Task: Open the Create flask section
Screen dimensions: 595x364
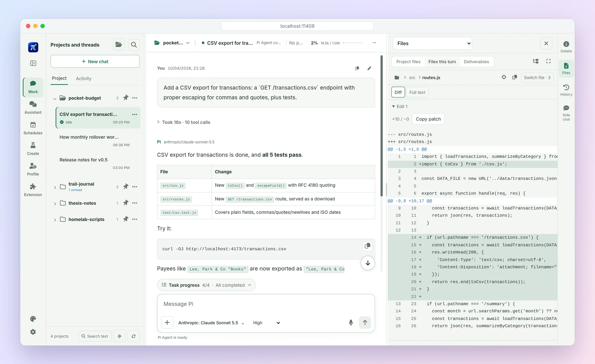Action: [33, 149]
